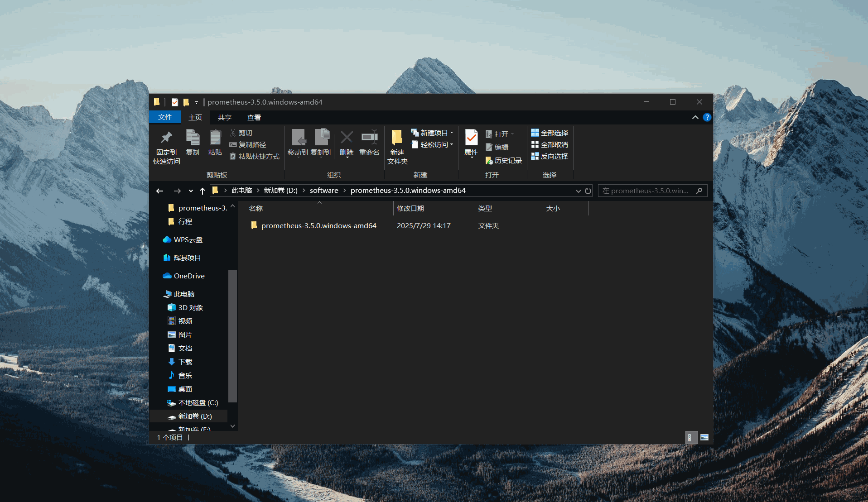Click software in the address breadcrumb

point(324,191)
